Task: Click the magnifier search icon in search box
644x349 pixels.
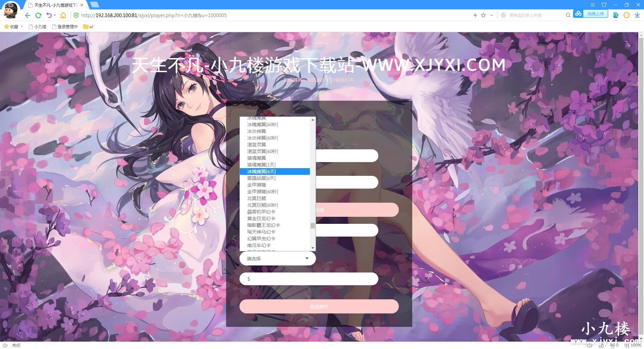Action: (x=568, y=15)
